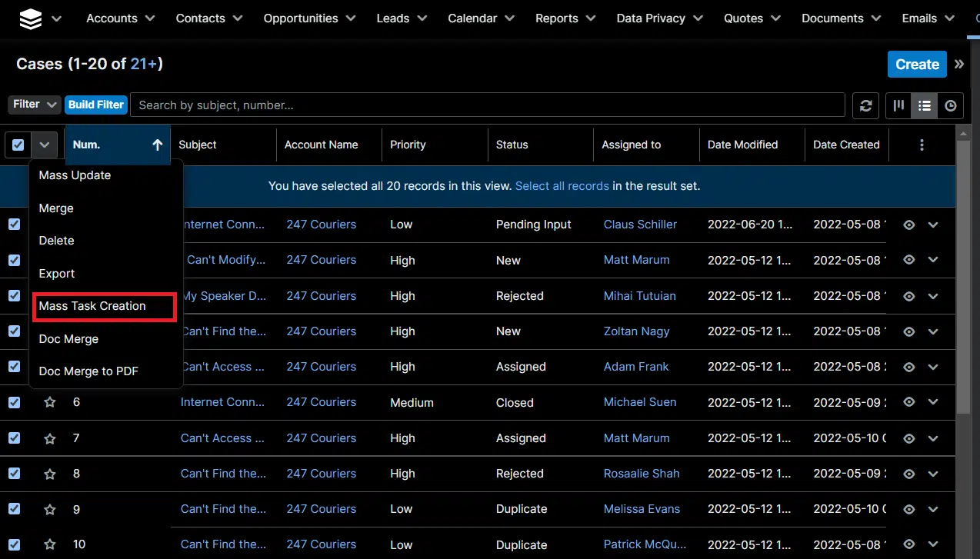This screenshot has height=559, width=980.
Task: Click the SugarCRM cube logo icon
Action: (31, 19)
